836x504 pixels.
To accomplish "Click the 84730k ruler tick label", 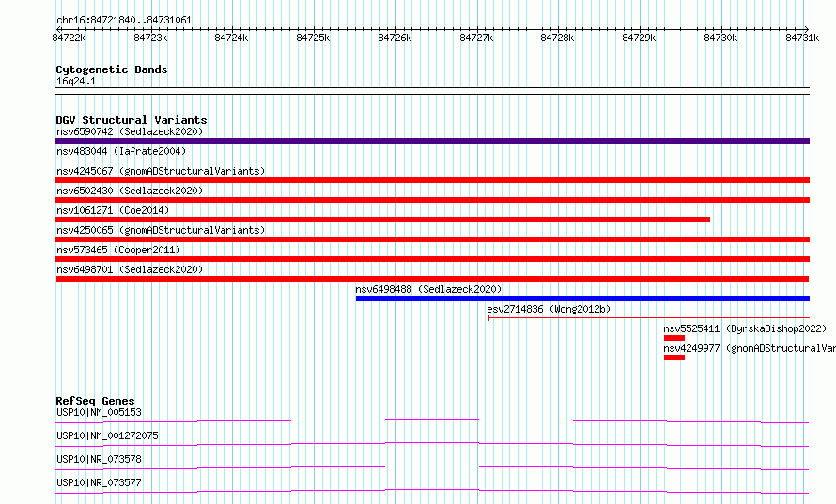I will [x=720, y=38].
